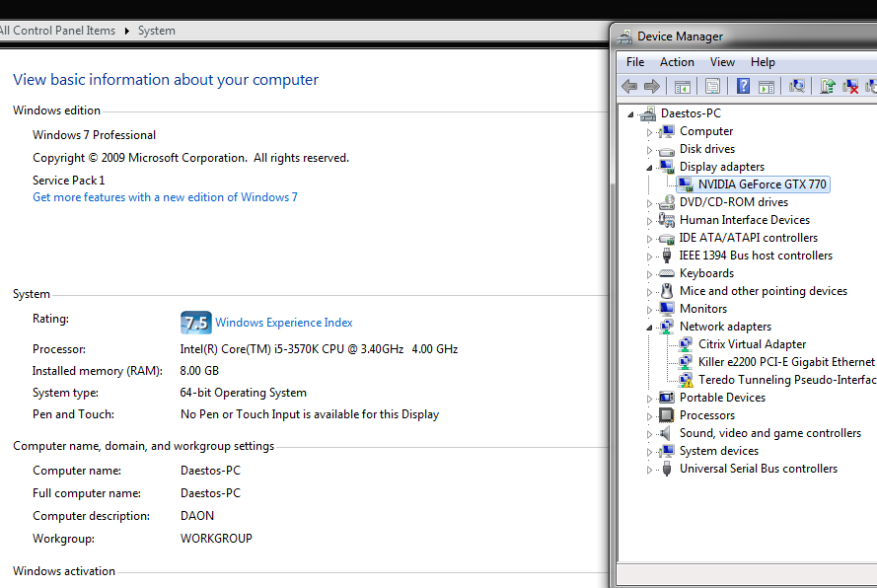Click the 'System' breadcrumb in address bar
Image resolution: width=877 pixels, height=588 pixels.
click(157, 31)
